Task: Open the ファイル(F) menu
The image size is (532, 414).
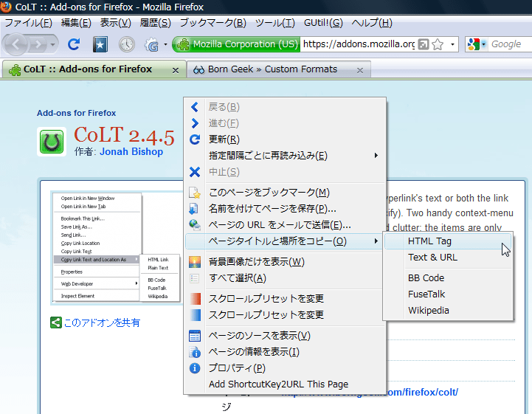Action: 29,23
